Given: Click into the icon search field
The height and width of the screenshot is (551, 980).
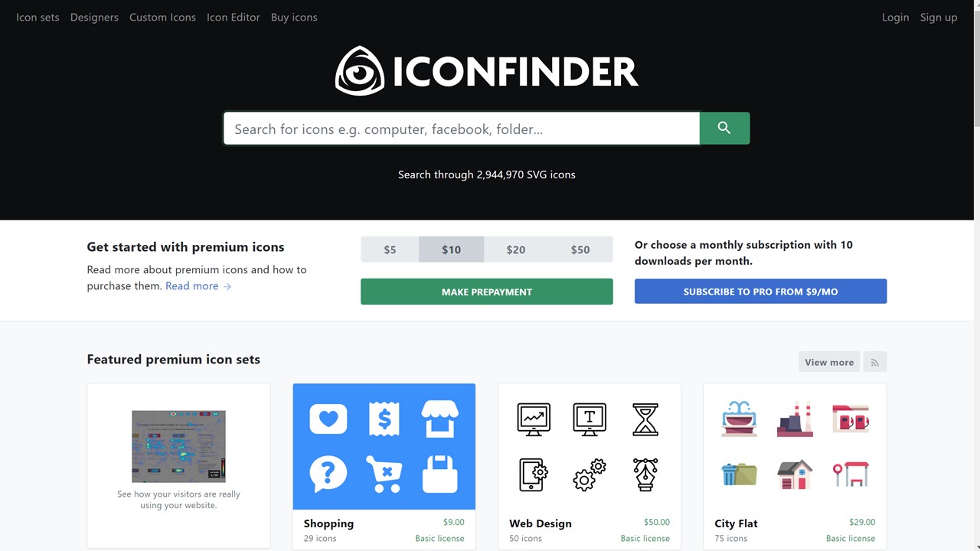Looking at the screenshot, I should point(462,129).
